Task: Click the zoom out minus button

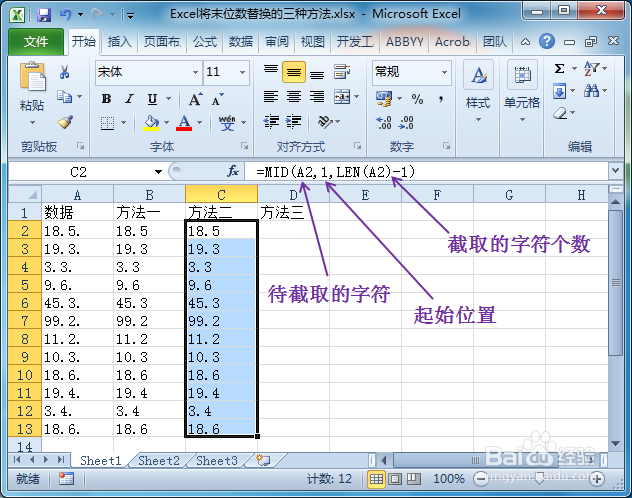Action: [481, 479]
